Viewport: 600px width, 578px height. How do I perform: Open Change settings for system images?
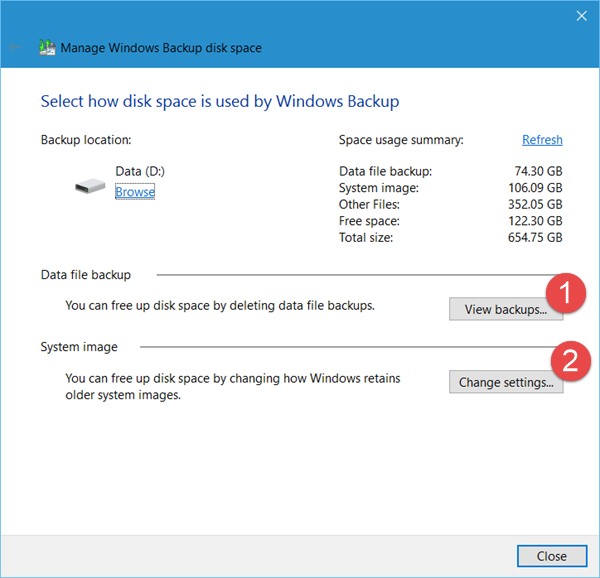click(x=506, y=382)
